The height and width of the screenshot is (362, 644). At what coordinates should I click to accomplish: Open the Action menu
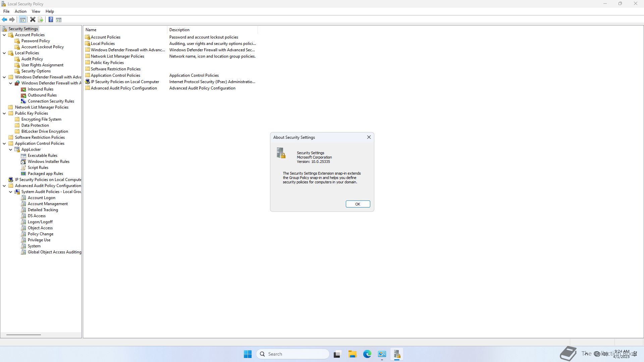[20, 11]
